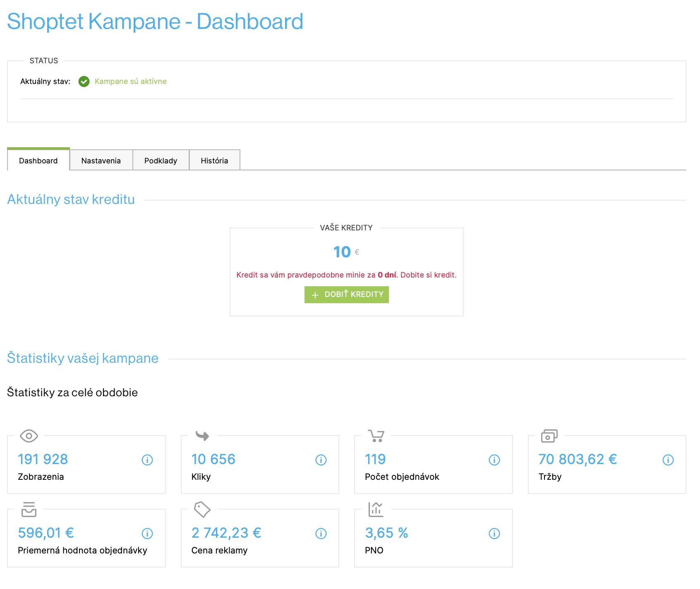700x589 pixels.
Task: Click the 10 656 Kliky value
Action: pyautogui.click(x=213, y=459)
